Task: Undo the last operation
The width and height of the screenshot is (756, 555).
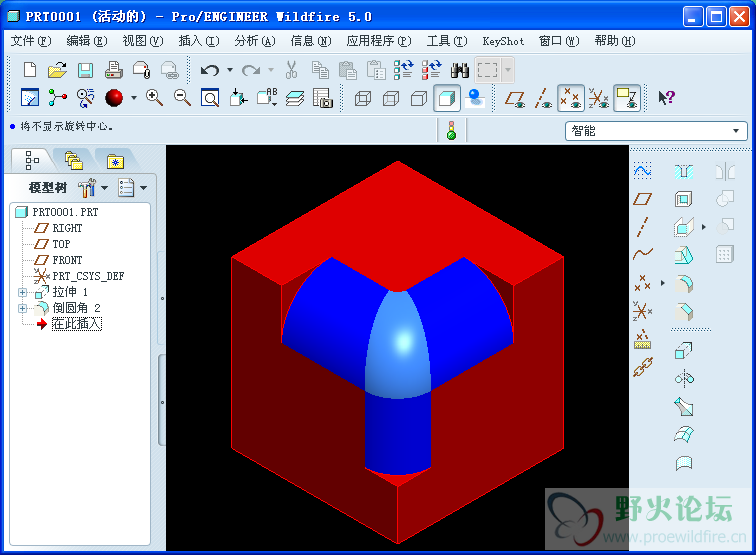Action: pos(210,70)
